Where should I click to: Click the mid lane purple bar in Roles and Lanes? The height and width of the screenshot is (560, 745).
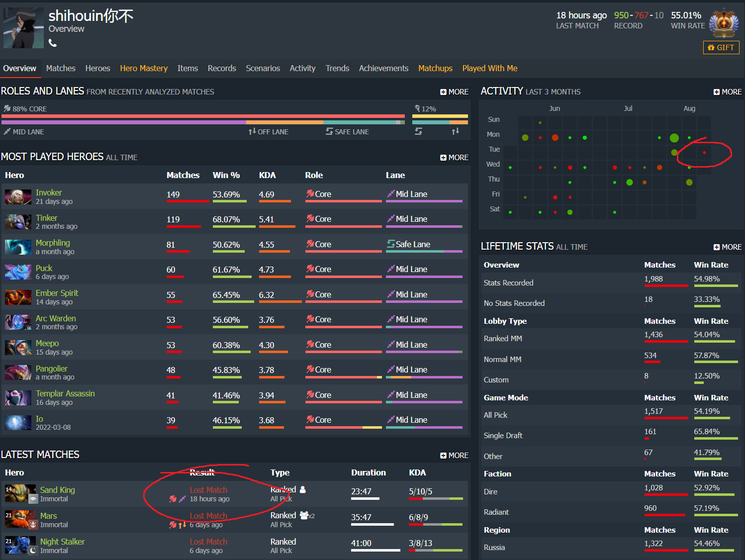pyautogui.click(x=123, y=122)
